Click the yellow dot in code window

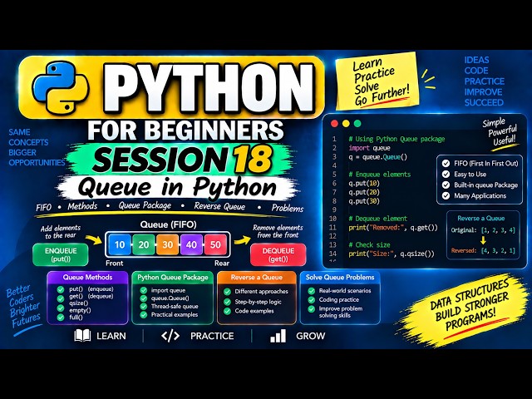[346, 124]
